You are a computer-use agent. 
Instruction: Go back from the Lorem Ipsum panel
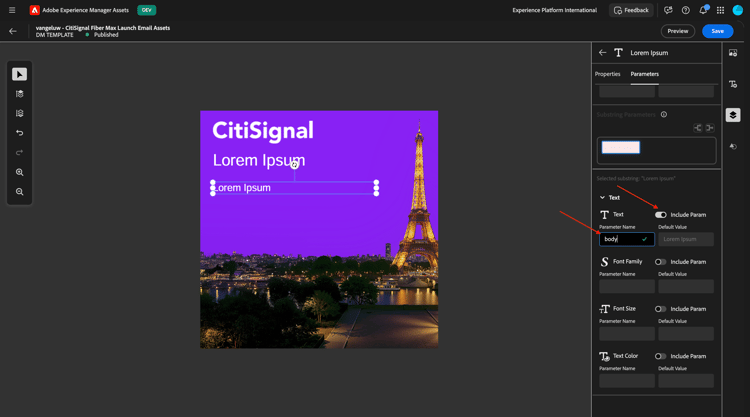603,53
